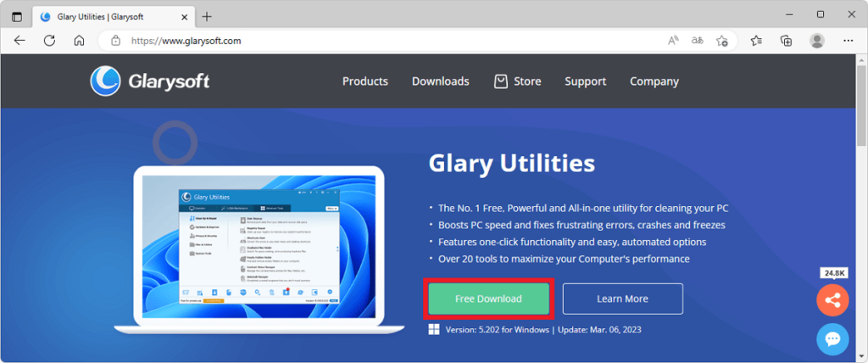
Task: Open the Downloads menu
Action: point(441,81)
